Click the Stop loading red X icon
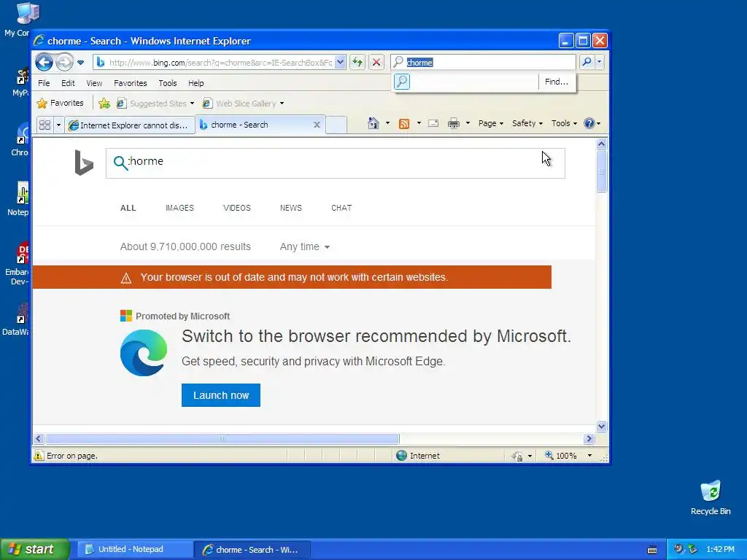 pos(376,63)
